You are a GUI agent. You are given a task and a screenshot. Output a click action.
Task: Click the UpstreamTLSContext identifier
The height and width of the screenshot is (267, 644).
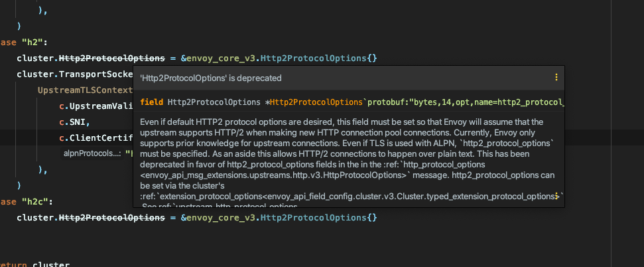[85, 90]
